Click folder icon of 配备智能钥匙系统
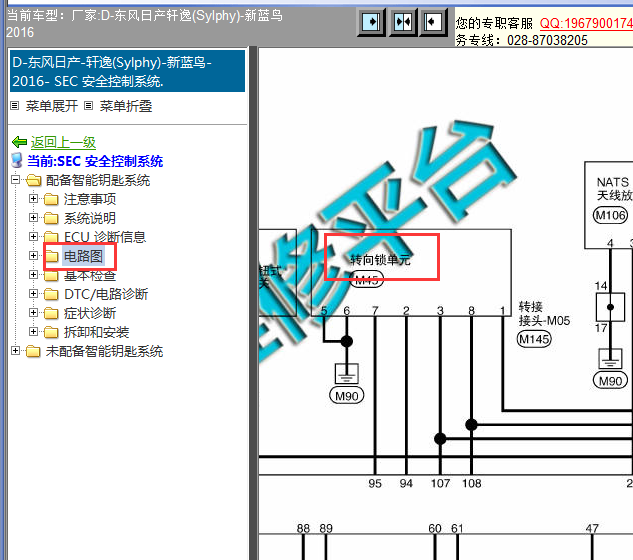 pyautogui.click(x=34, y=180)
